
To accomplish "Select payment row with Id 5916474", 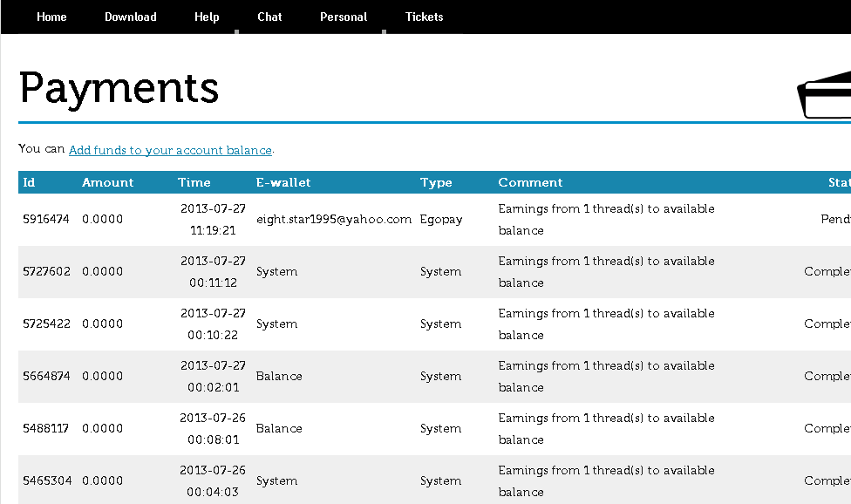I will coord(46,220).
